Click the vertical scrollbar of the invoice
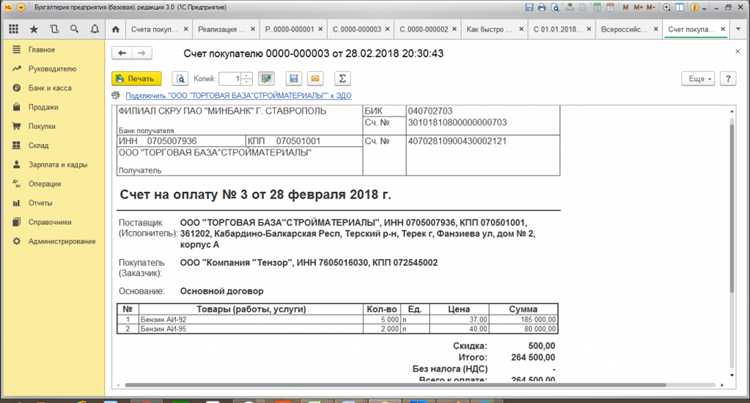Viewport: 750px width, 403px height. (x=731, y=206)
